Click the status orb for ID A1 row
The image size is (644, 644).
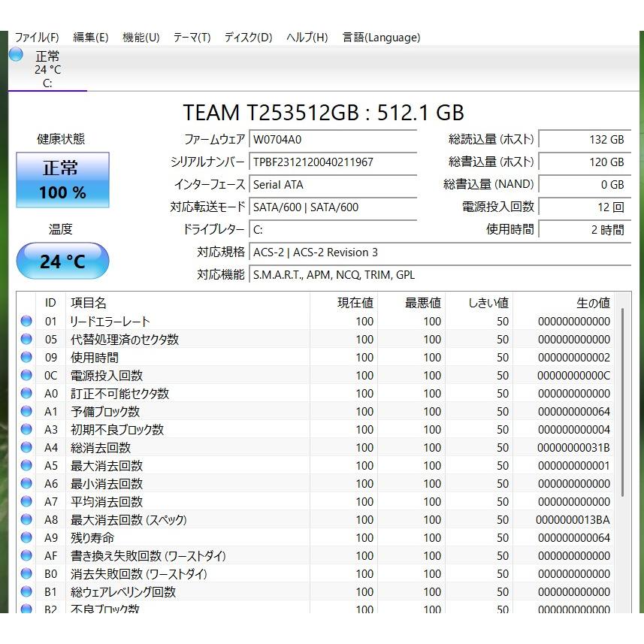pos(26,411)
